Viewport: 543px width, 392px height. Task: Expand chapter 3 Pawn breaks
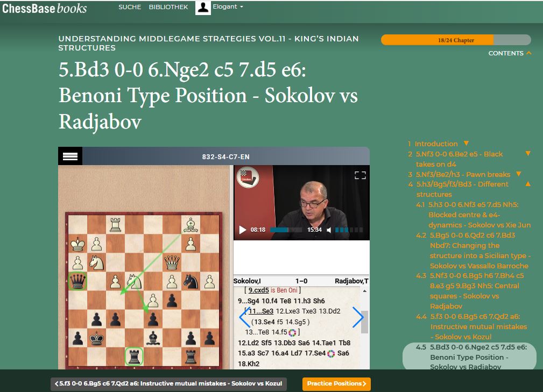click(519, 174)
